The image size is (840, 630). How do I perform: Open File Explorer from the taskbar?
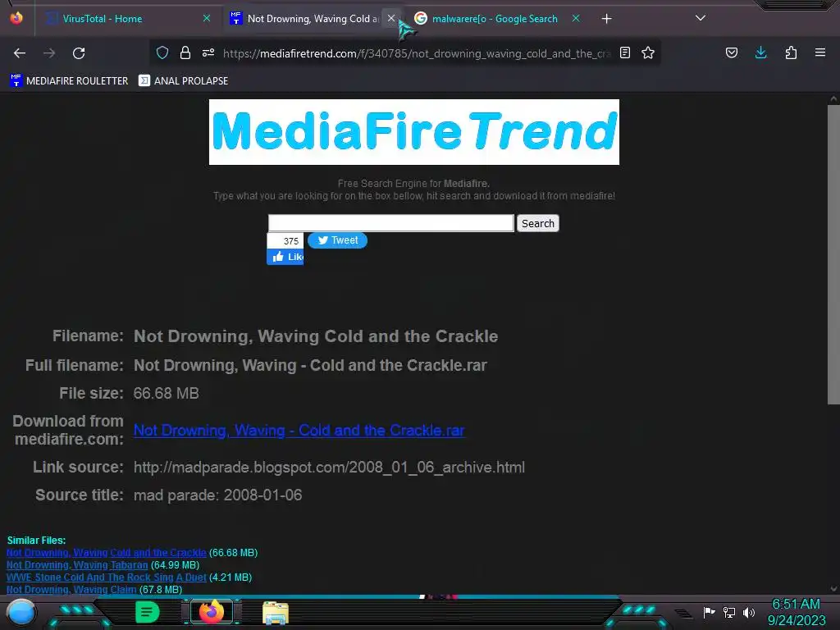click(276, 613)
